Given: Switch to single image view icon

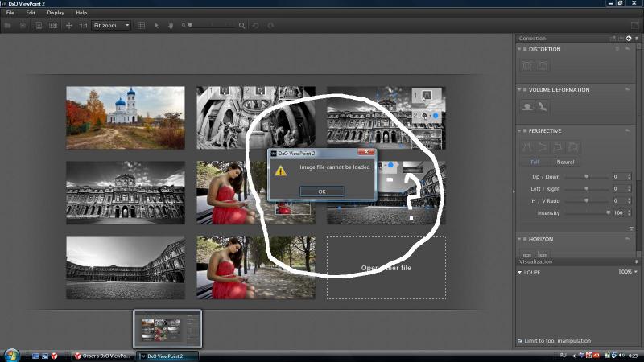Looking at the screenshot, I should pyautogui.click(x=38, y=26).
